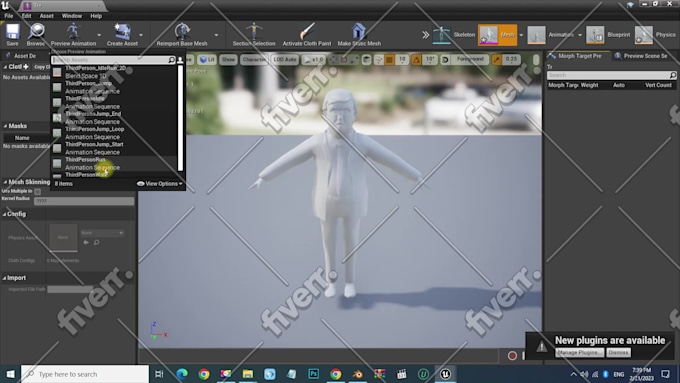This screenshot has height=383, width=680.
Task: Open the Preview Animation dropdown arrow
Action: coord(99,35)
